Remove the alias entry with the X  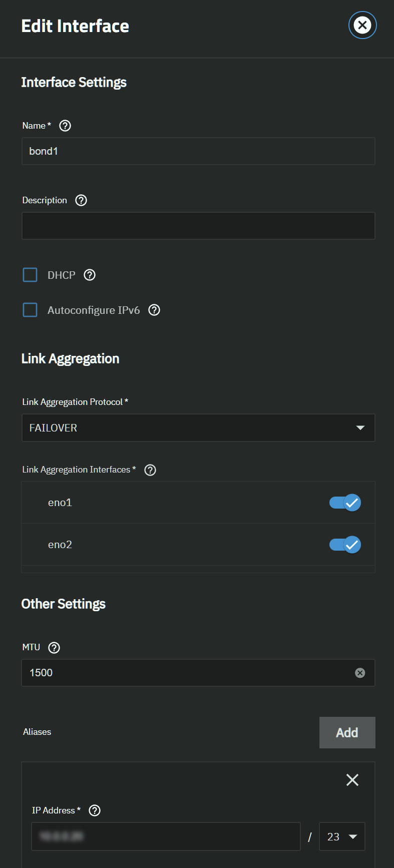[x=352, y=779]
